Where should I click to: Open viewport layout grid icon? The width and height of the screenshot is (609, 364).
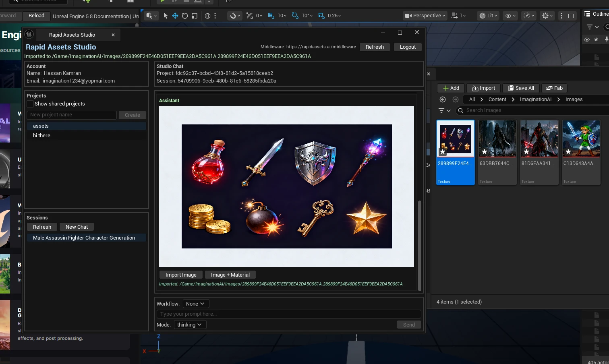571,16
